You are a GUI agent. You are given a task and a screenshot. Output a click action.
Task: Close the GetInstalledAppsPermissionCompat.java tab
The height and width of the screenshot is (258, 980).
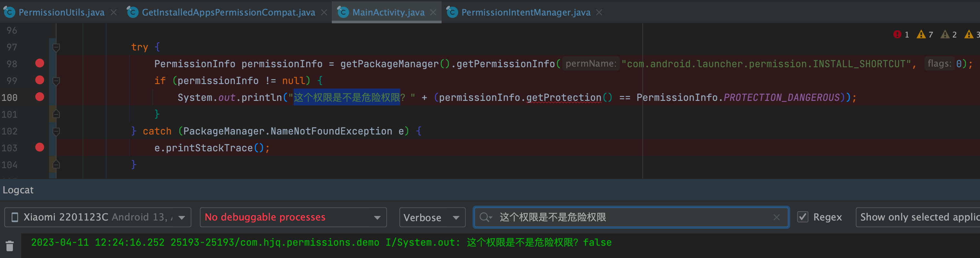click(324, 12)
